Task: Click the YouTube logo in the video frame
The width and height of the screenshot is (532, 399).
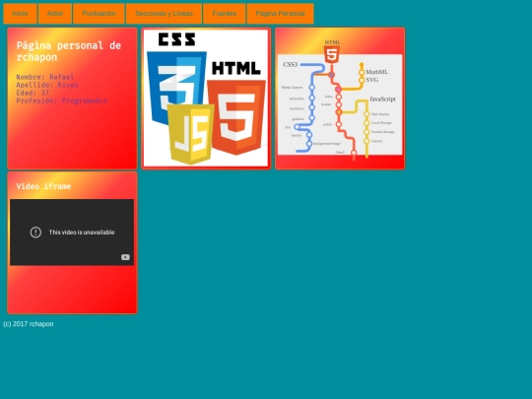Action: click(x=125, y=257)
